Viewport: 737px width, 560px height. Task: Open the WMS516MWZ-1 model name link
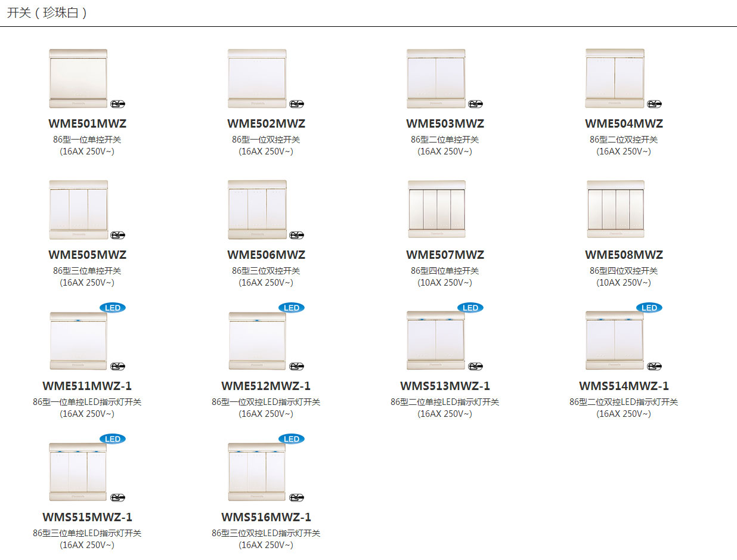click(266, 517)
